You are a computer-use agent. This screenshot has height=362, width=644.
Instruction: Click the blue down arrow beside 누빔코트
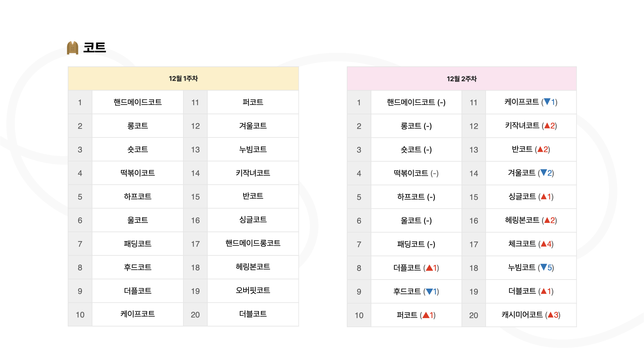click(544, 267)
